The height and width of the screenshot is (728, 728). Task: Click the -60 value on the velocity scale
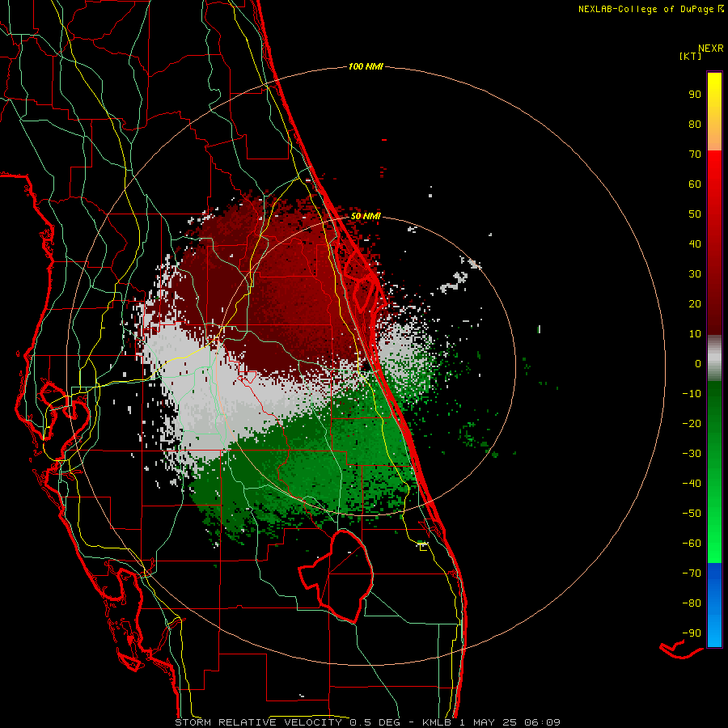point(692,544)
